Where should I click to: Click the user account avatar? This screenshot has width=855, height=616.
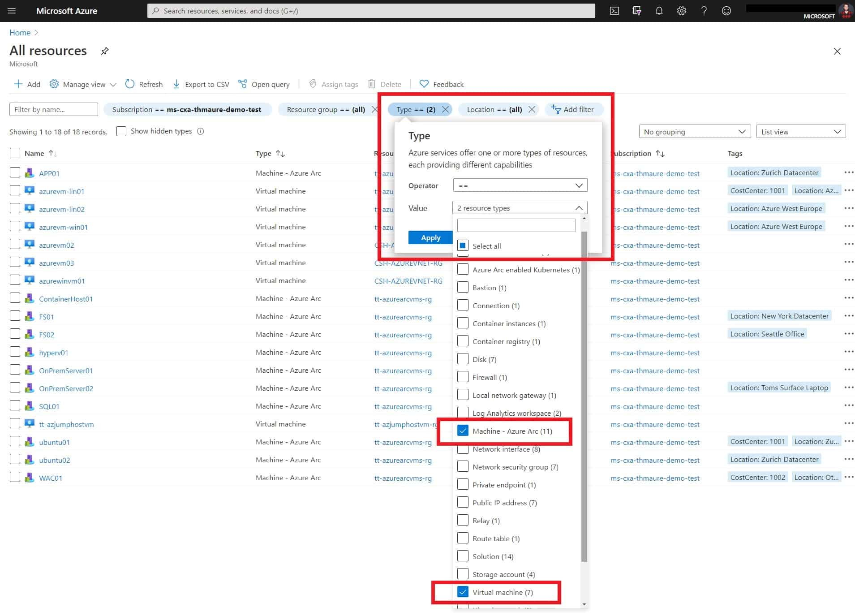[846, 10]
